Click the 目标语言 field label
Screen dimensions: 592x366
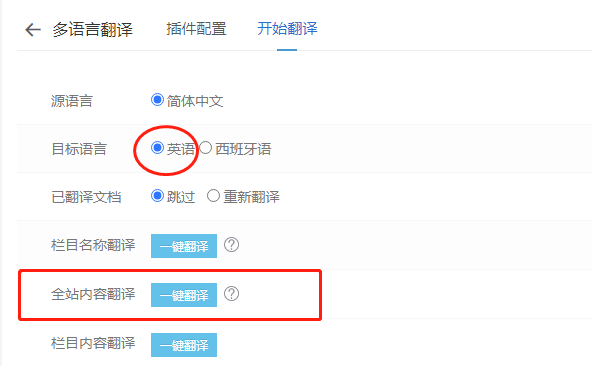point(79,149)
